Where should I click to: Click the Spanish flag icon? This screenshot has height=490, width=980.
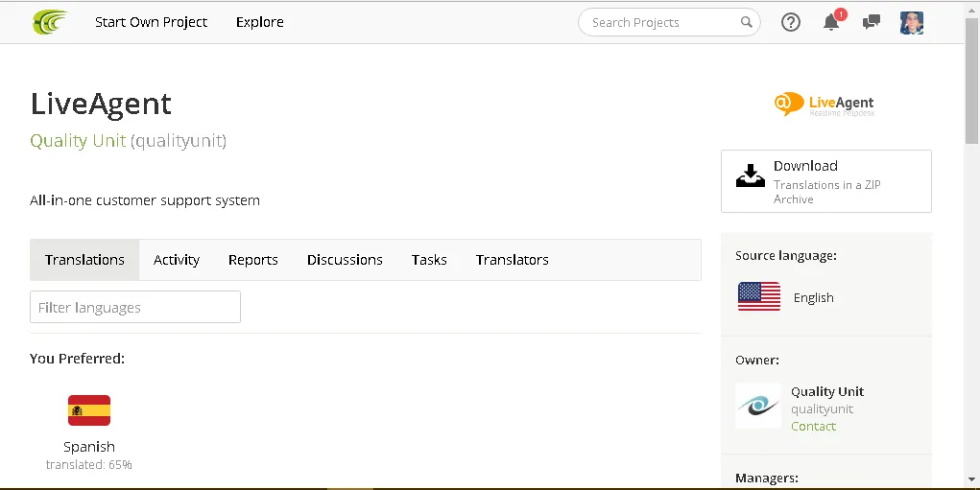89,410
